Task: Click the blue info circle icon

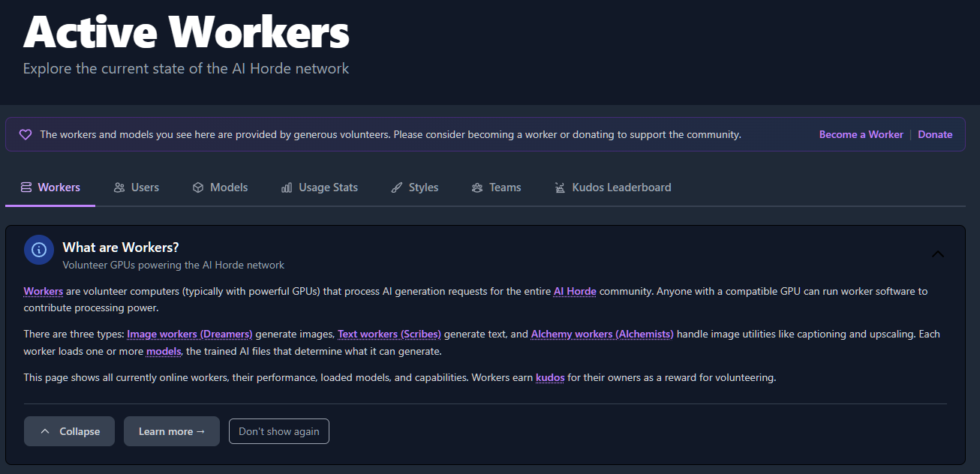Action: coord(39,250)
